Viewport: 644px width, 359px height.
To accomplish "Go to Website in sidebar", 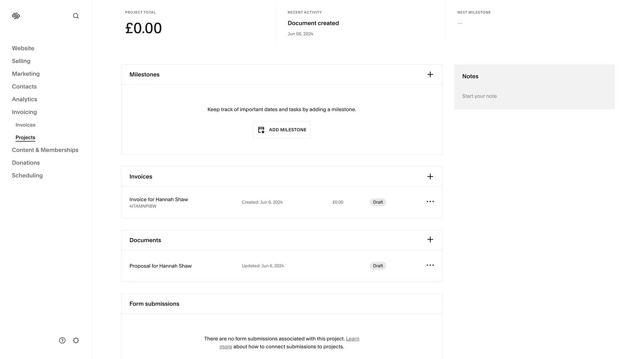I will [x=23, y=48].
